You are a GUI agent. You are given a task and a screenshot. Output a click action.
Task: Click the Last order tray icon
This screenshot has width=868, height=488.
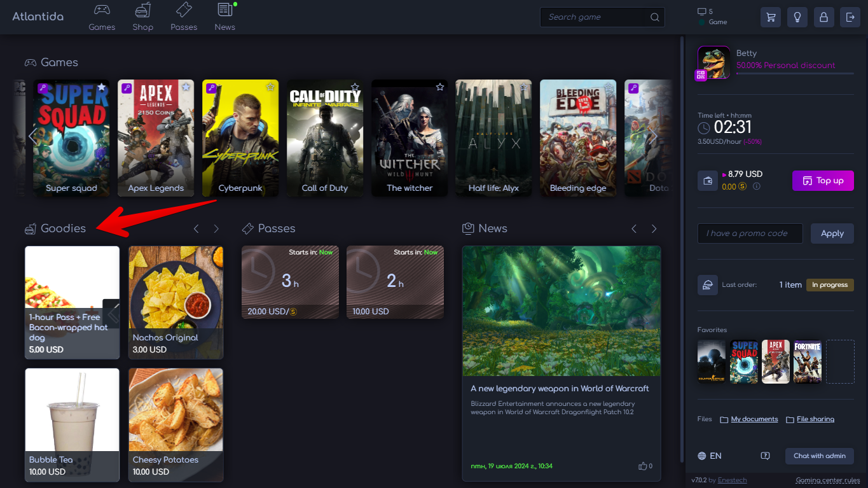pyautogui.click(x=707, y=285)
